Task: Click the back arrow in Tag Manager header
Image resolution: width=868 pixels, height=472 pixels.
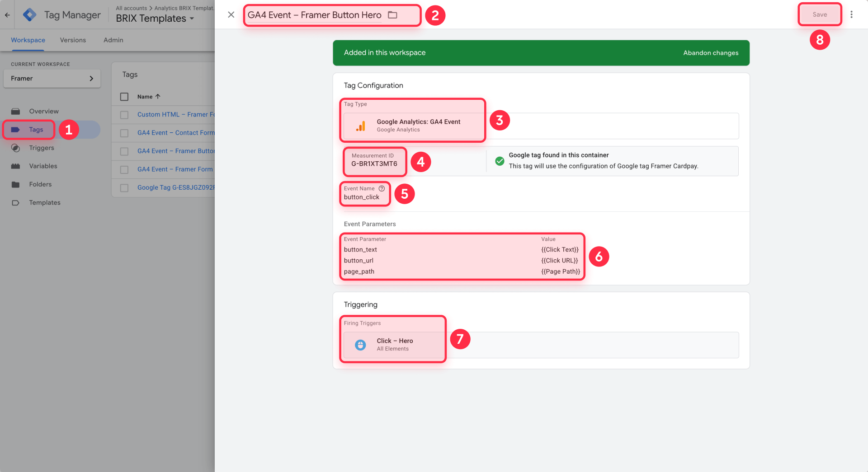Action: click(7, 15)
